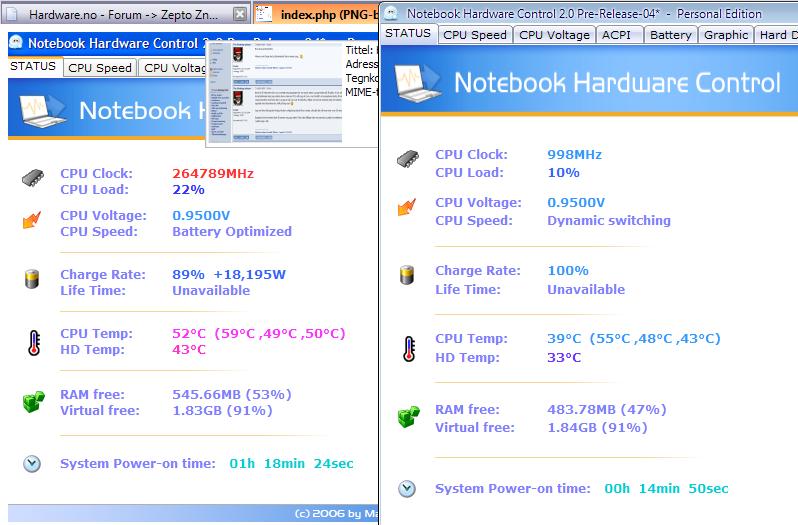Click 01h 18min 24sec power-on time

coord(291,463)
